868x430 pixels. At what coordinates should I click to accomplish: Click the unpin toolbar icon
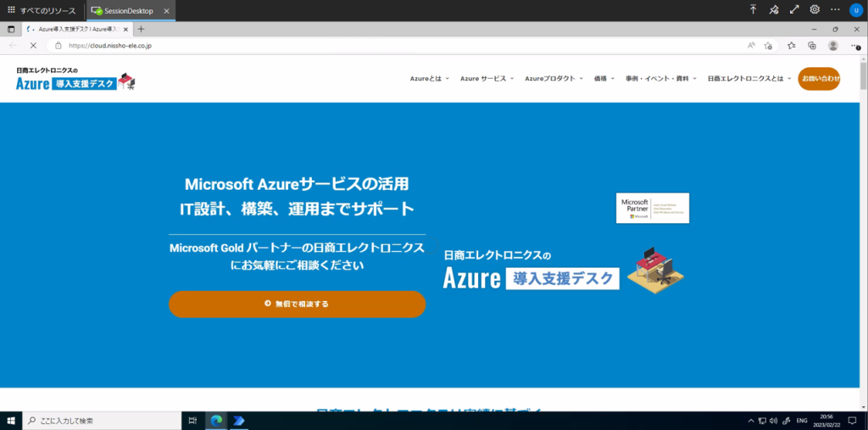point(774,9)
